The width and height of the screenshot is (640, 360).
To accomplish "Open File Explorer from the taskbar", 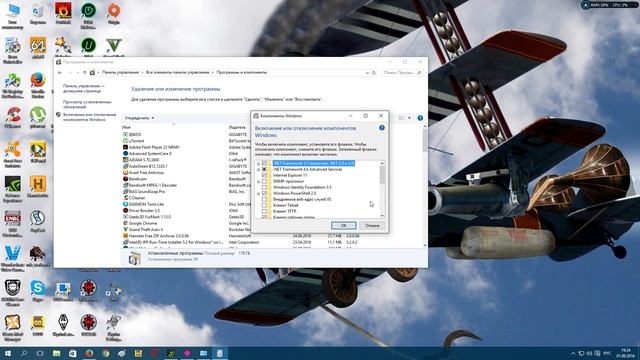I will coord(56,353).
